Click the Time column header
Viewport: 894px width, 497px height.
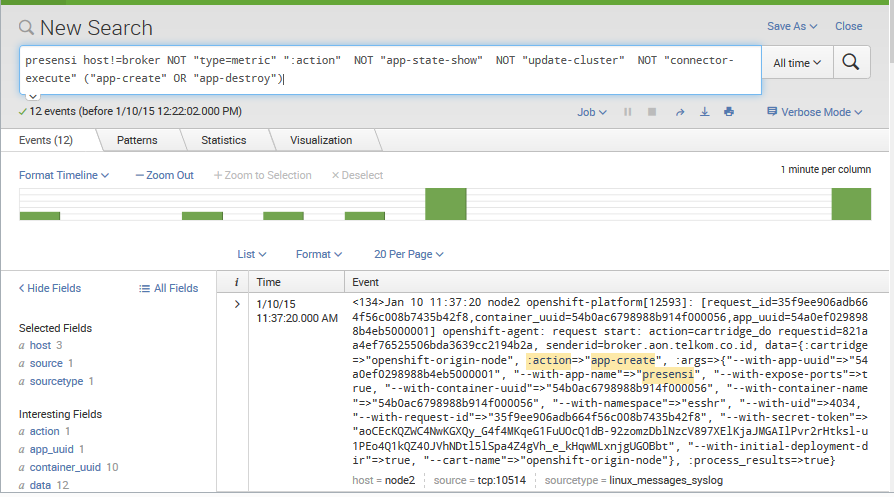(x=296, y=282)
